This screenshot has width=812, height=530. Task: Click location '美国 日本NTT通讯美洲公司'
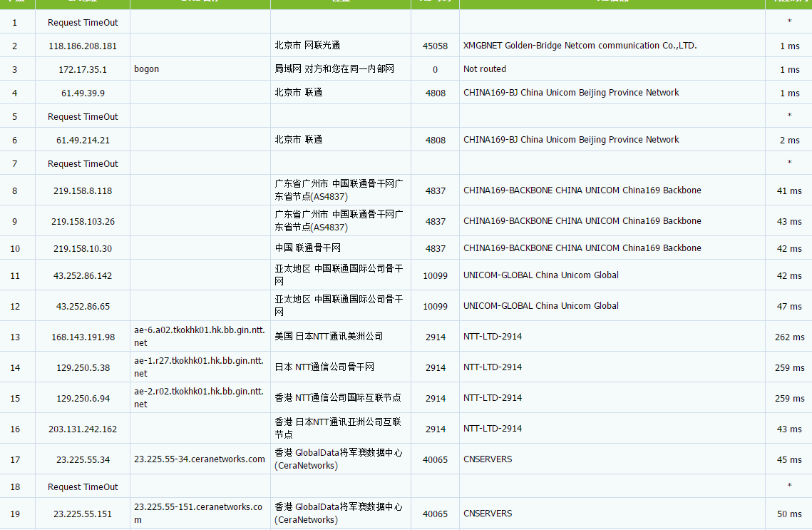[329, 336]
